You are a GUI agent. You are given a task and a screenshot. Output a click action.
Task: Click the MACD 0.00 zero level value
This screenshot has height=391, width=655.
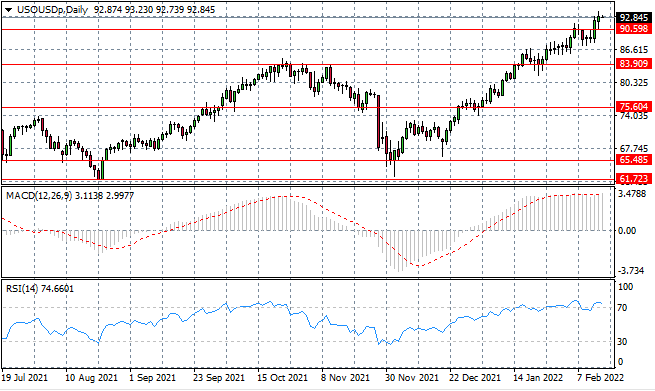point(627,231)
